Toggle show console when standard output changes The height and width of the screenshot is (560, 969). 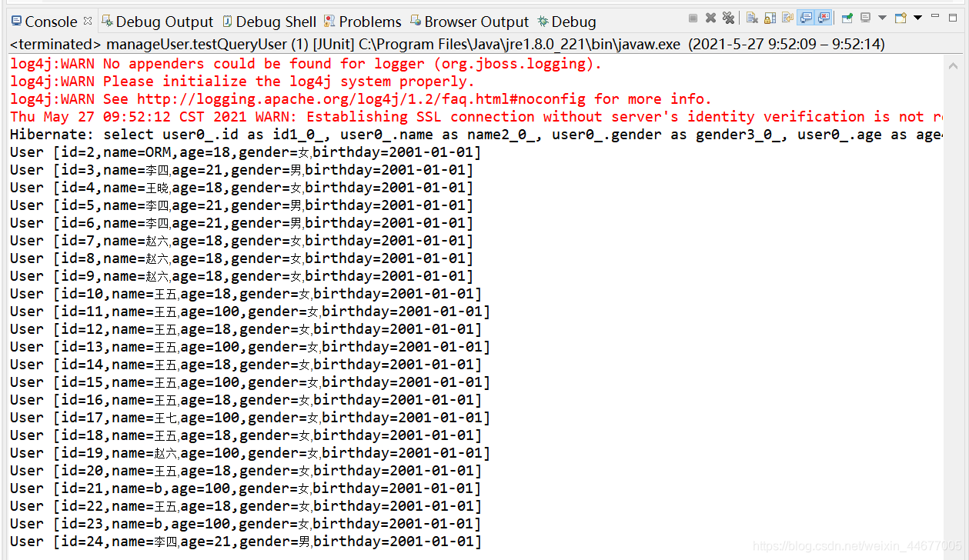point(806,18)
